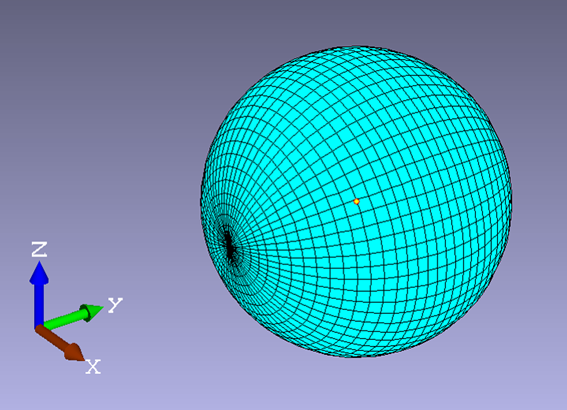Click the bottommost edge of the cyan sphere
The height and width of the screenshot is (410, 567).
coord(356,356)
